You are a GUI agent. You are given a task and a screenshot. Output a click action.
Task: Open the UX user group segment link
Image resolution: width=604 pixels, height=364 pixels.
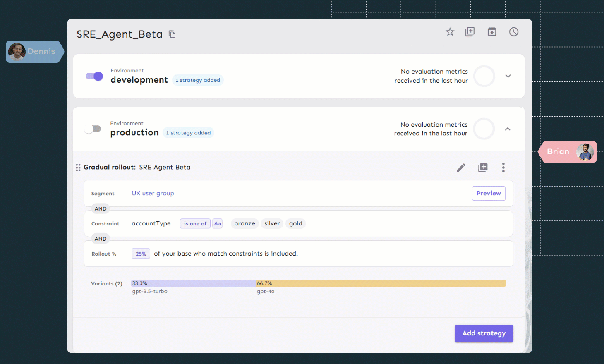click(x=153, y=193)
